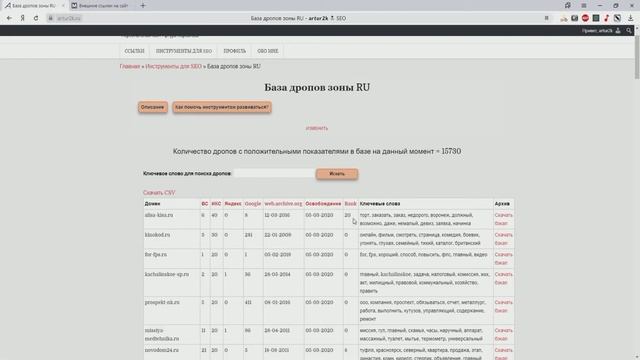
Task: Click the 'изменить' link
Action: click(317, 128)
